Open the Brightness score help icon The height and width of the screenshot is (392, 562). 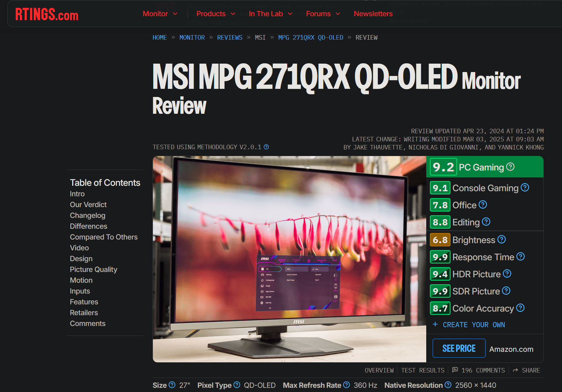tap(502, 240)
